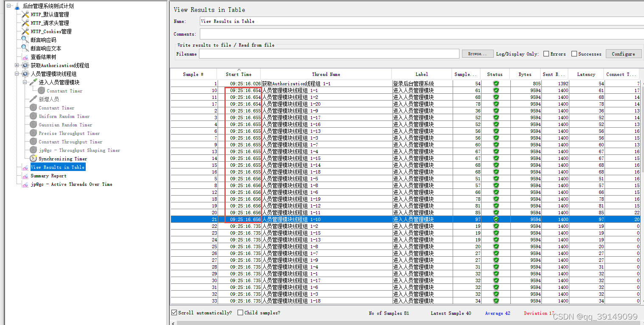The height and width of the screenshot is (325, 644).
Task: Open the Gaussian Random Timer
Action: 65,125
